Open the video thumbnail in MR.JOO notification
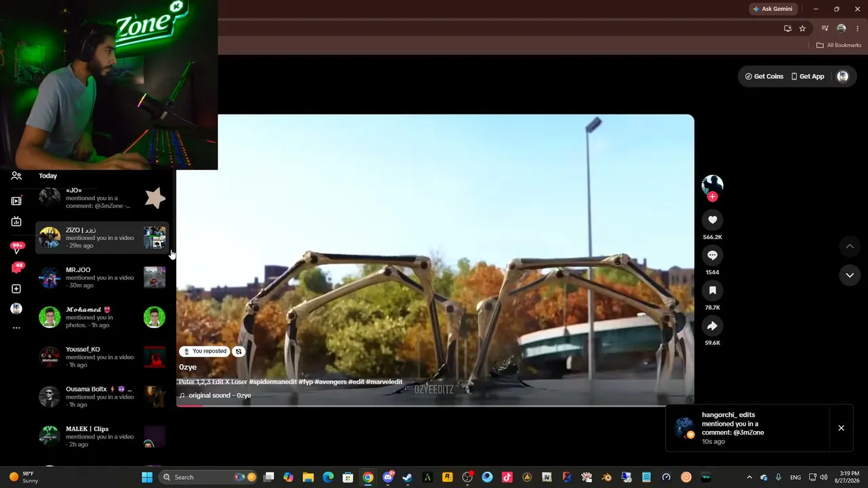 (x=155, y=277)
